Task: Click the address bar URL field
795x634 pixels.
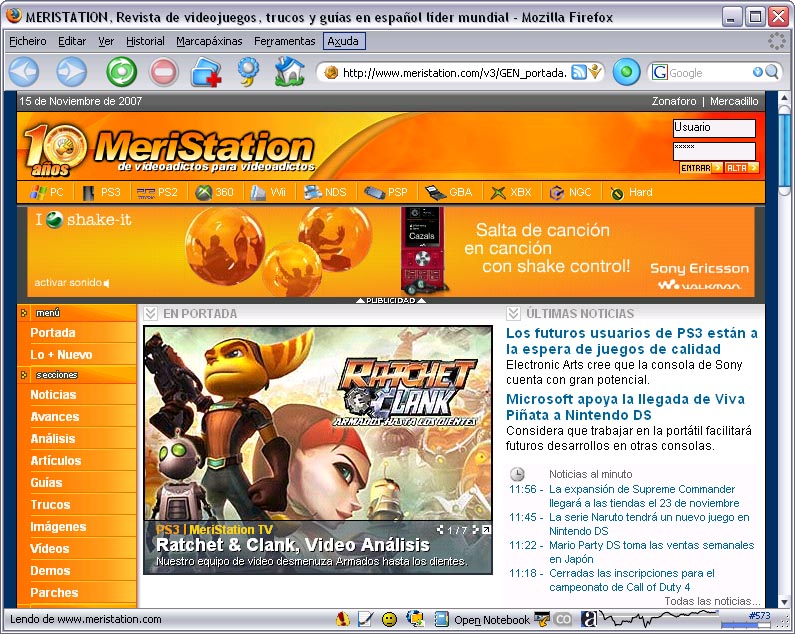Action: coord(454,73)
